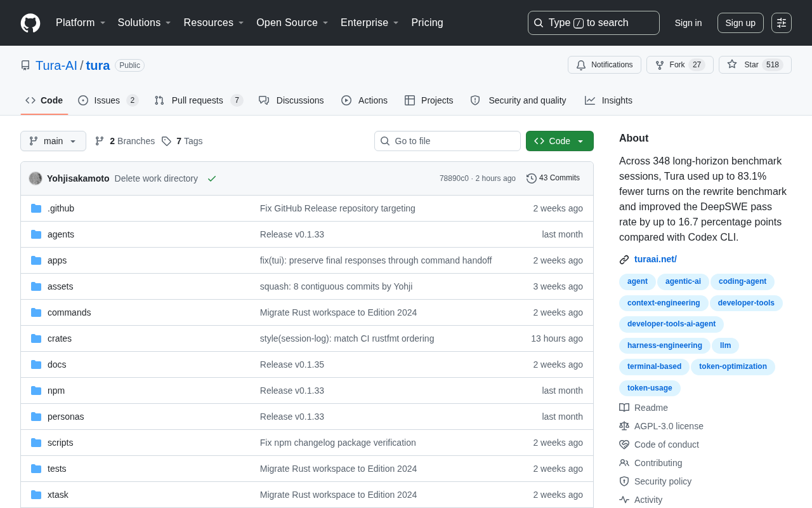The width and height of the screenshot is (812, 508).
Task: Expand the Enterprise menu
Action: point(370,23)
